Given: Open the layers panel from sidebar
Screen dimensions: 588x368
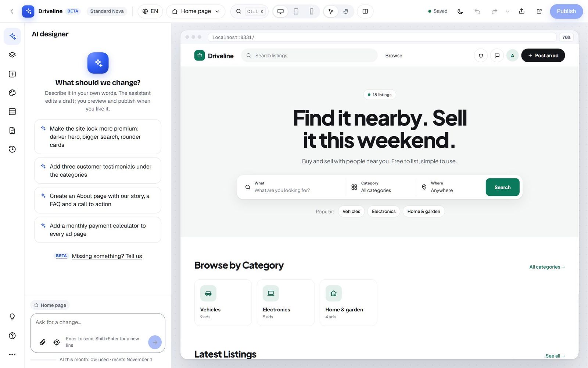Looking at the screenshot, I should [12, 55].
